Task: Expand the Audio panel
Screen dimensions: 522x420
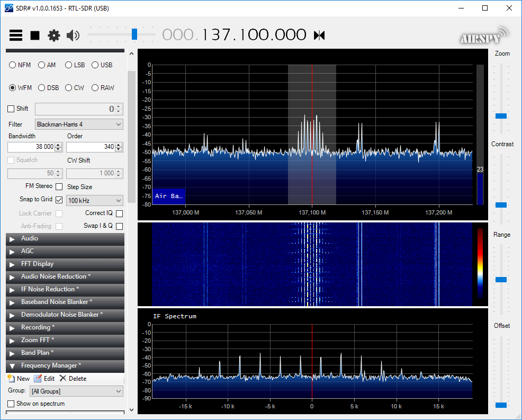Action: coord(65,238)
